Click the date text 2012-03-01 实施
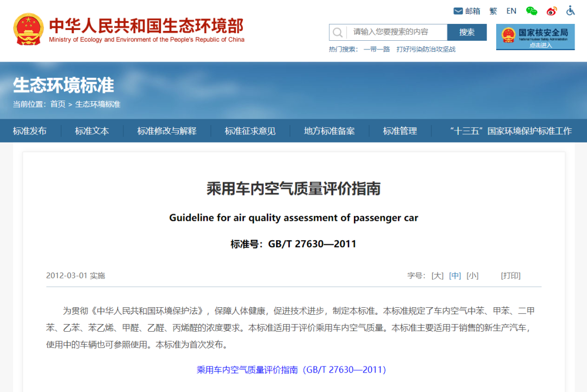 76,276
